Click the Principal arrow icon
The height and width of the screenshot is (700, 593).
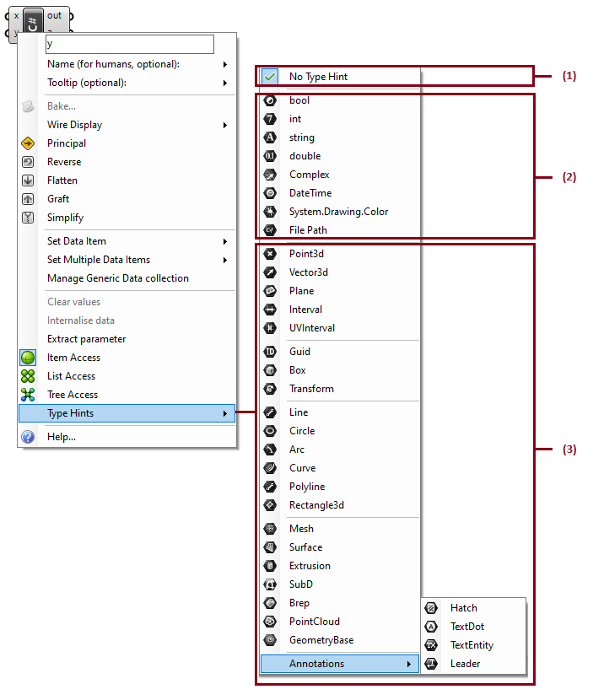click(x=28, y=143)
